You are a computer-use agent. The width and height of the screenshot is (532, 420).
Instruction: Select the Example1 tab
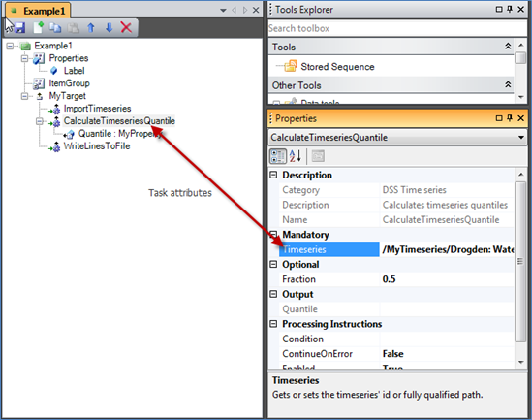point(38,11)
